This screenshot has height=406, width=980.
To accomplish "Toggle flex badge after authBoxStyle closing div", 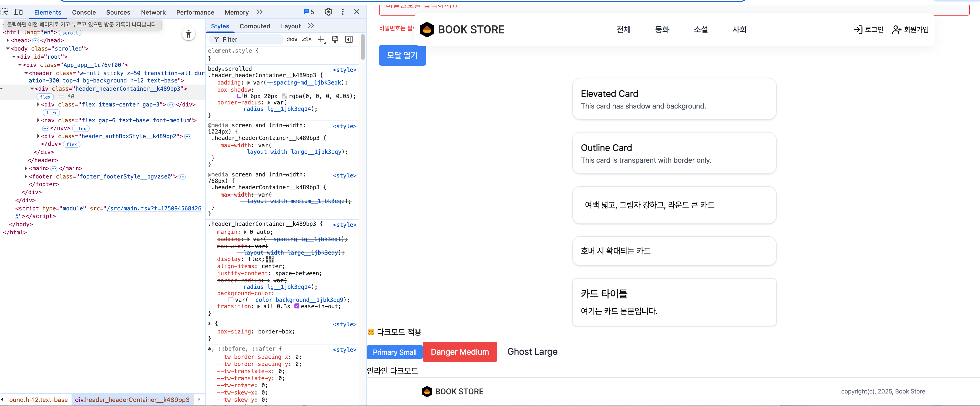I will [x=72, y=145].
